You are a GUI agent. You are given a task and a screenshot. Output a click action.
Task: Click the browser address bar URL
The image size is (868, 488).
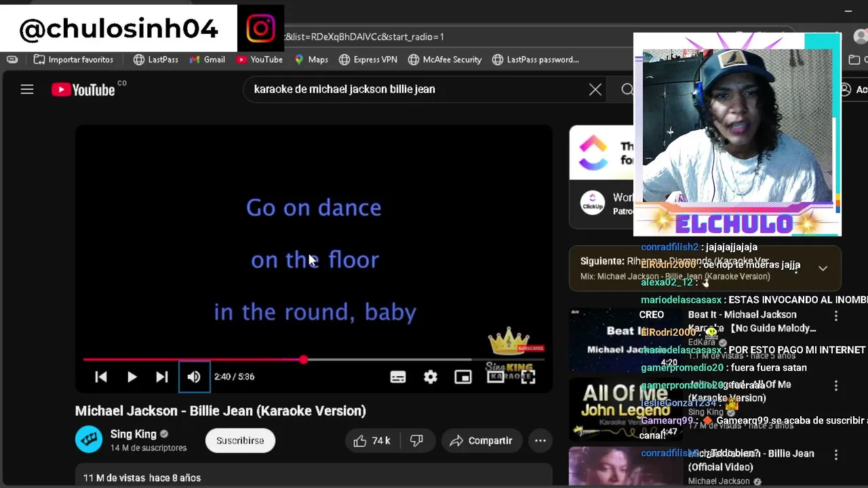[366, 37]
